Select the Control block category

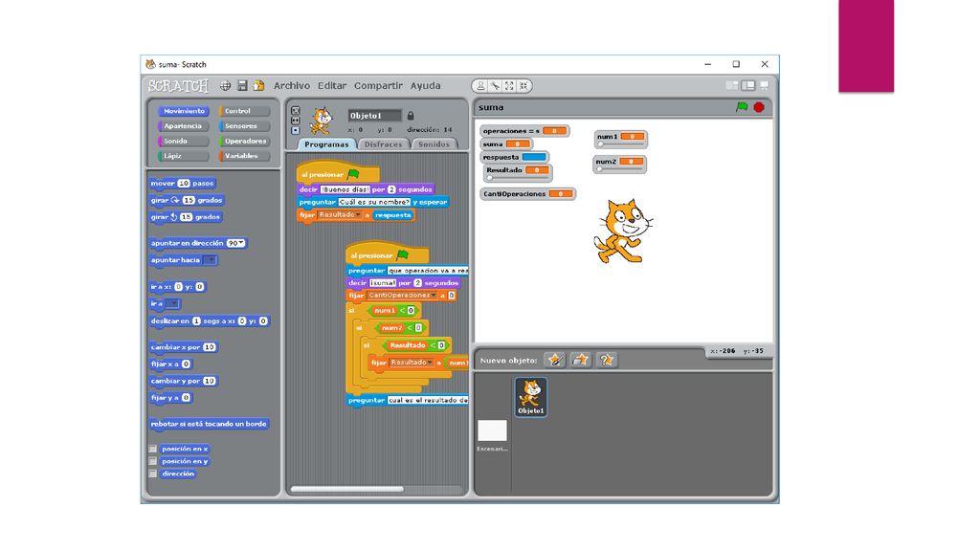click(x=244, y=111)
